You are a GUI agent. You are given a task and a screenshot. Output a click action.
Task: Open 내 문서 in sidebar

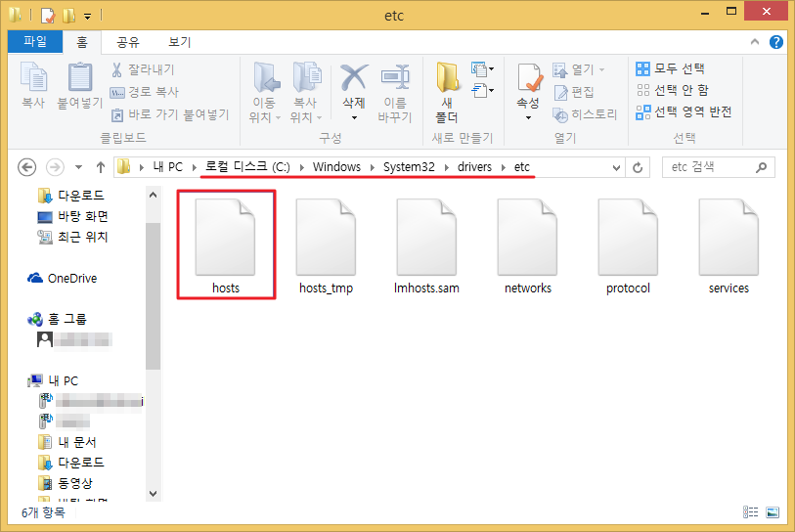click(x=66, y=442)
